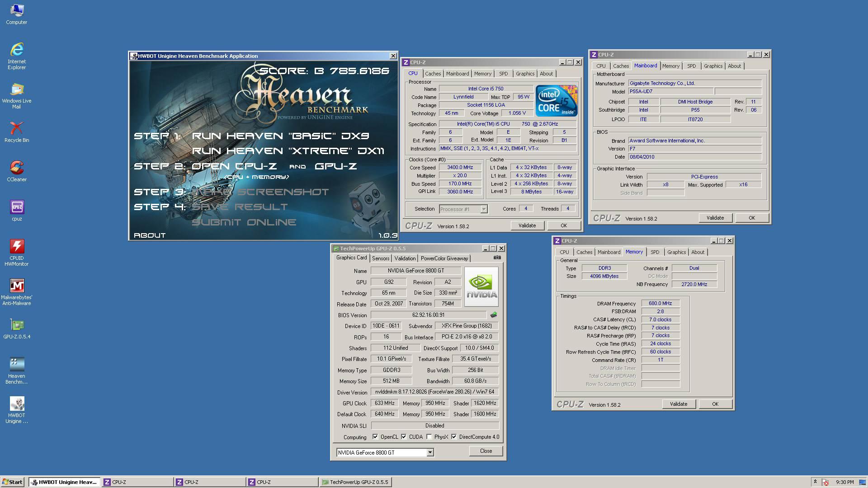Open the Recycle Bin icon
The height and width of the screenshot is (488, 868).
(x=17, y=132)
